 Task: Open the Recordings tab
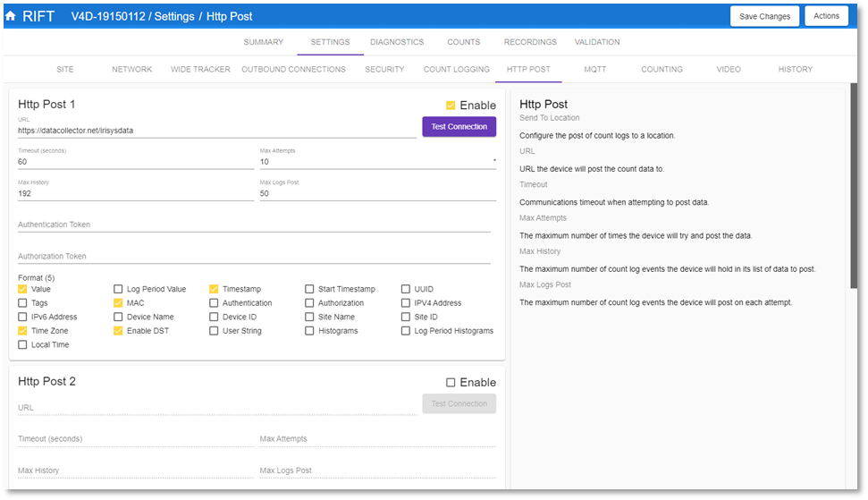click(530, 42)
